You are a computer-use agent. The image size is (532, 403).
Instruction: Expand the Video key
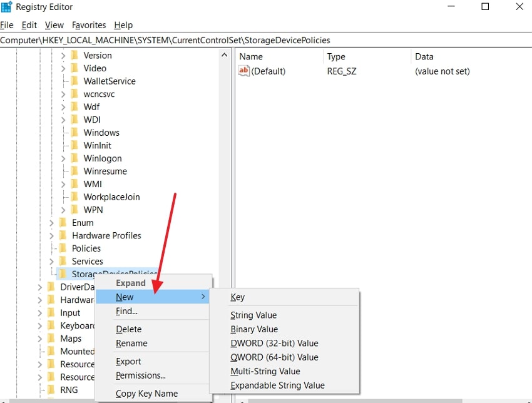click(x=63, y=68)
